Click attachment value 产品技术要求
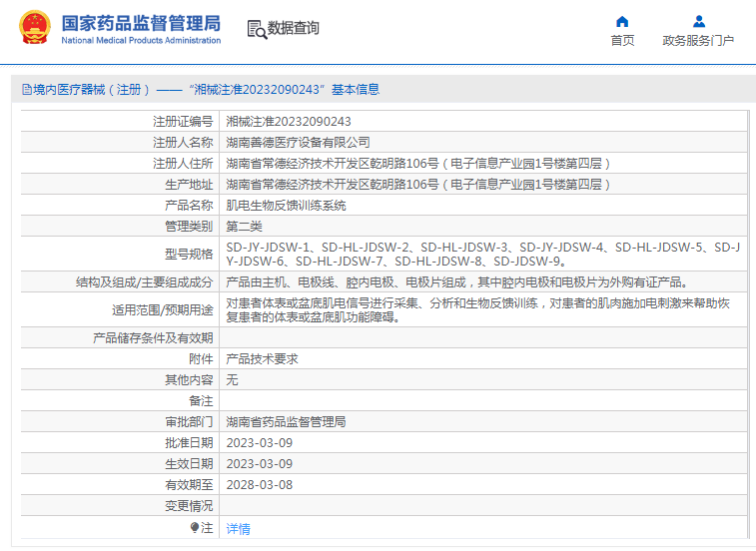Screen dimensions: 756x551 tap(262, 359)
